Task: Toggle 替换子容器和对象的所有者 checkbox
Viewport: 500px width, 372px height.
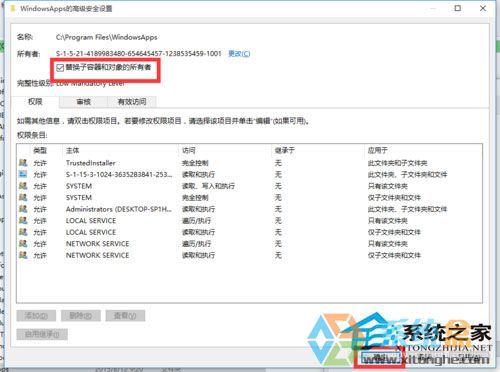Action: coord(60,68)
